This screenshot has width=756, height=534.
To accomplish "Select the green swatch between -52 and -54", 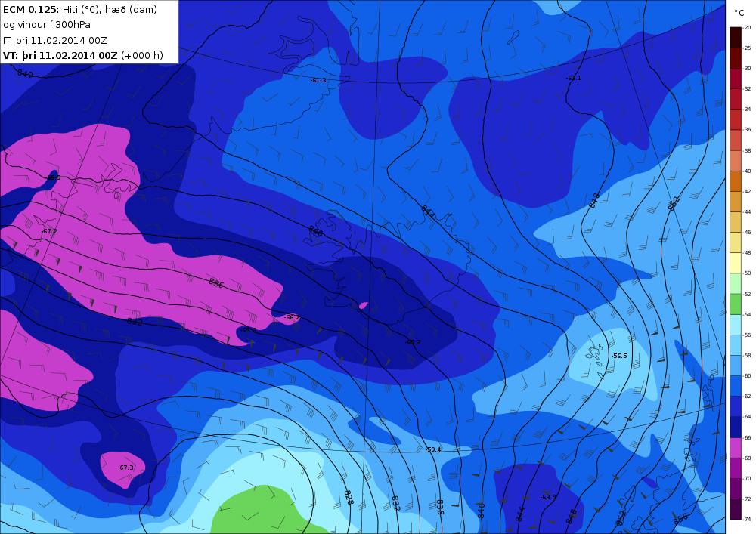I will pos(736,304).
